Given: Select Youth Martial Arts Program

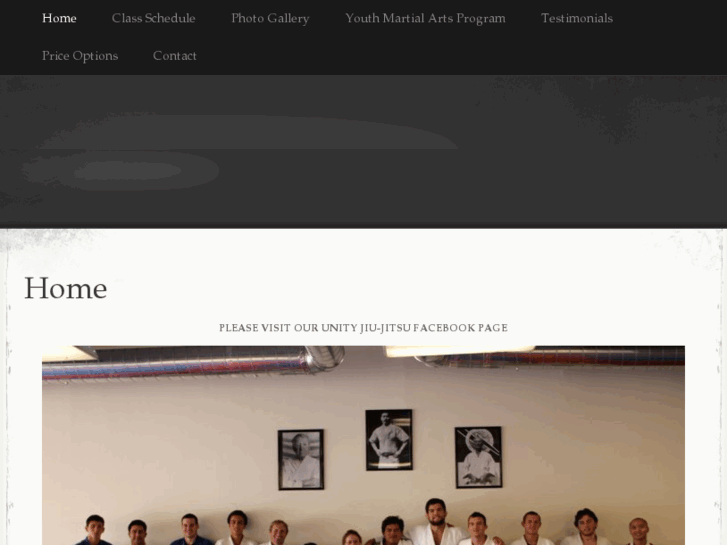Looking at the screenshot, I should click(x=425, y=19).
